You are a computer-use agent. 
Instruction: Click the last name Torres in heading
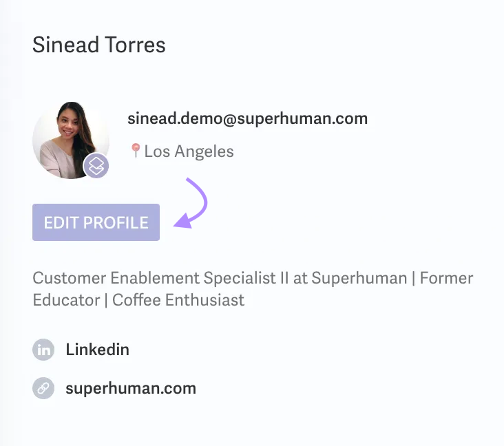coord(135,45)
